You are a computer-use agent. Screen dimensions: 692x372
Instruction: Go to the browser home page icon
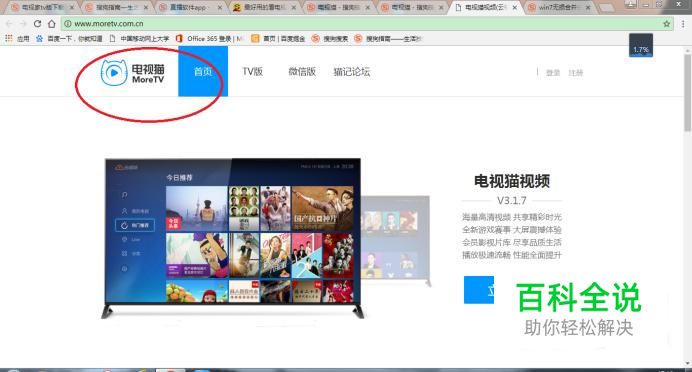52,24
